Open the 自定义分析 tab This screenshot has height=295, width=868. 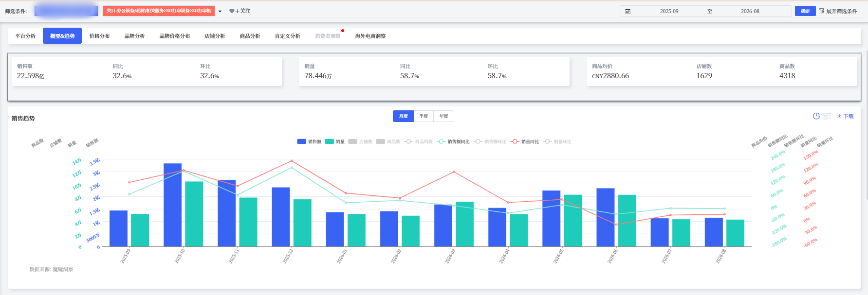point(287,36)
